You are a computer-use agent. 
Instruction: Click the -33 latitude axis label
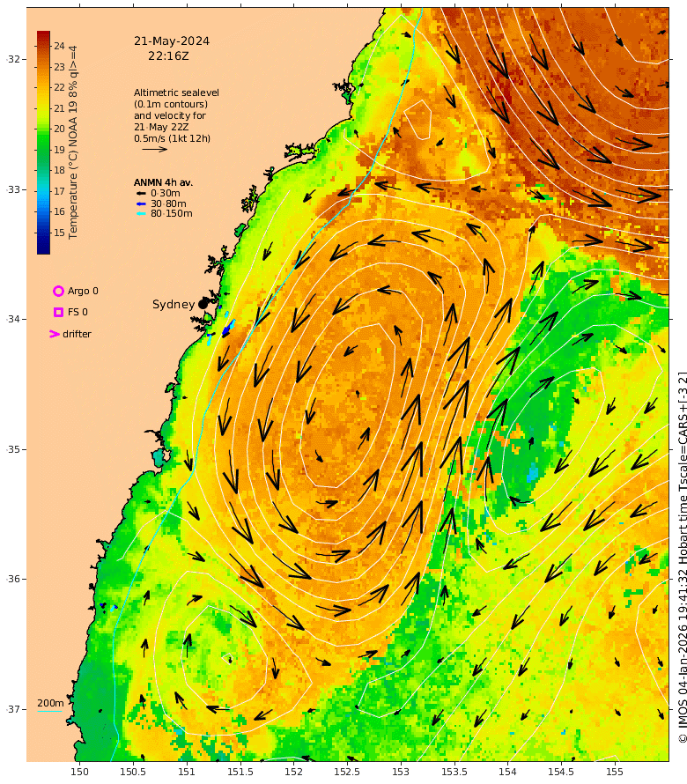[14, 189]
